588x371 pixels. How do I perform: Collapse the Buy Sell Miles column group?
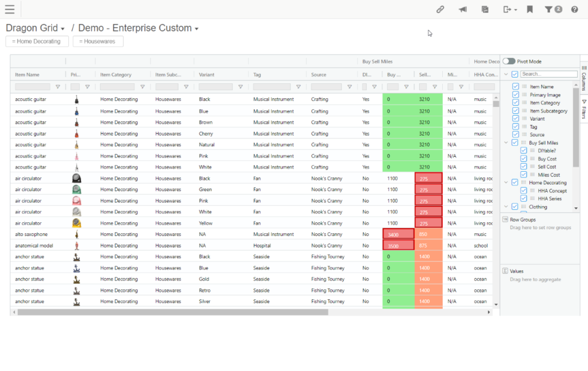click(506, 142)
